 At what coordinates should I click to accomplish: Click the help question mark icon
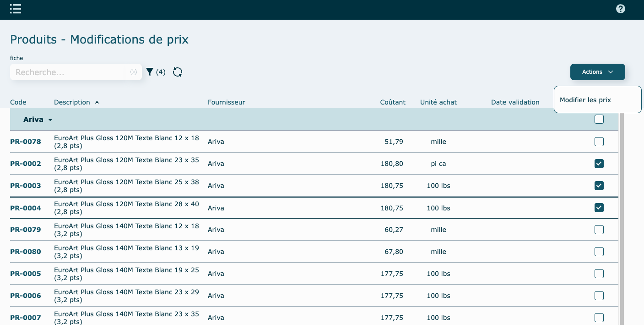coord(620,9)
